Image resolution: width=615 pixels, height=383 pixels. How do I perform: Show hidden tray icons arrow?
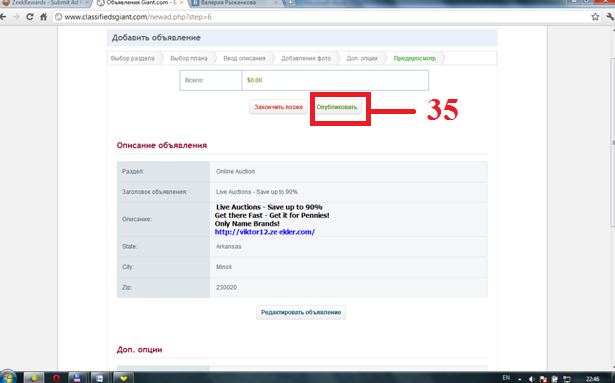tap(520, 379)
